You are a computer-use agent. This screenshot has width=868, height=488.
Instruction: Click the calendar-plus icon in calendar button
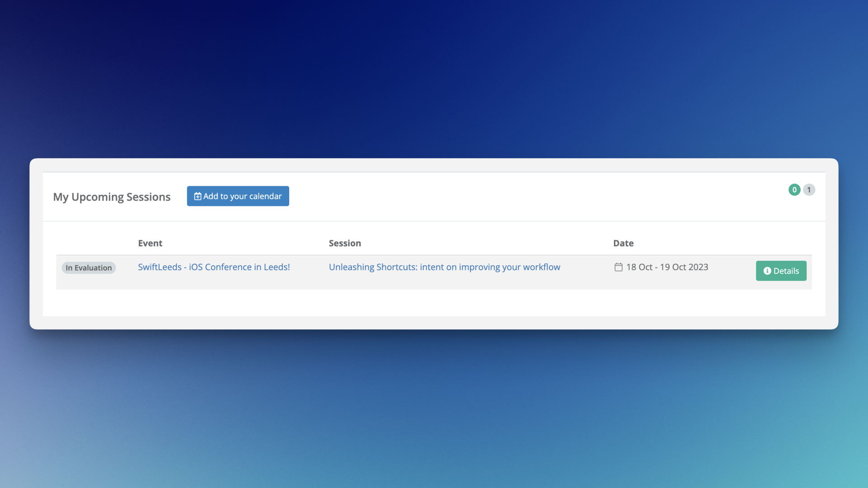pyautogui.click(x=197, y=197)
